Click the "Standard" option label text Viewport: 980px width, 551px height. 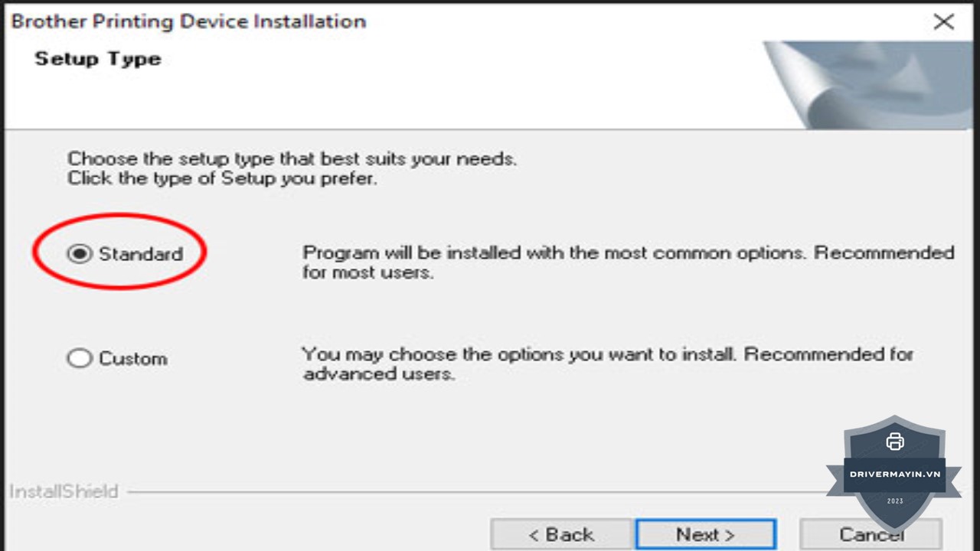click(x=141, y=253)
